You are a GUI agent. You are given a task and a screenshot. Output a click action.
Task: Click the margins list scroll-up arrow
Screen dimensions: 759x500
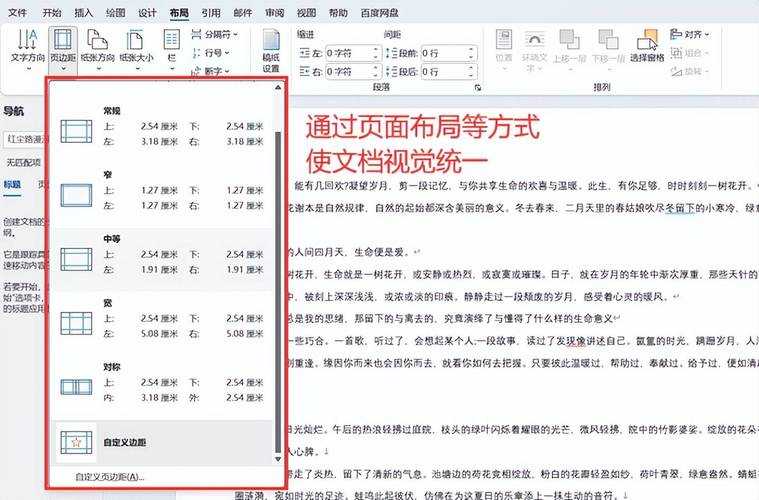pyautogui.click(x=278, y=88)
